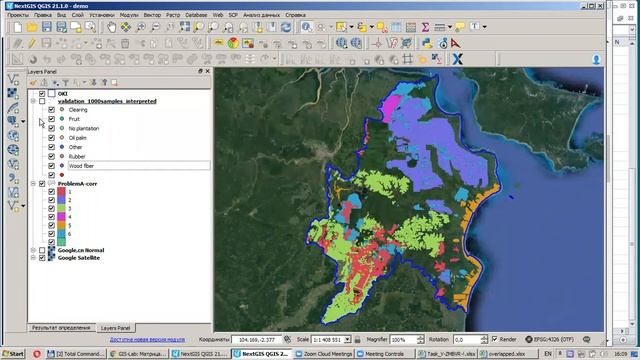Click Add Raster Layer side icon
The image size is (640, 360).
tap(13, 93)
